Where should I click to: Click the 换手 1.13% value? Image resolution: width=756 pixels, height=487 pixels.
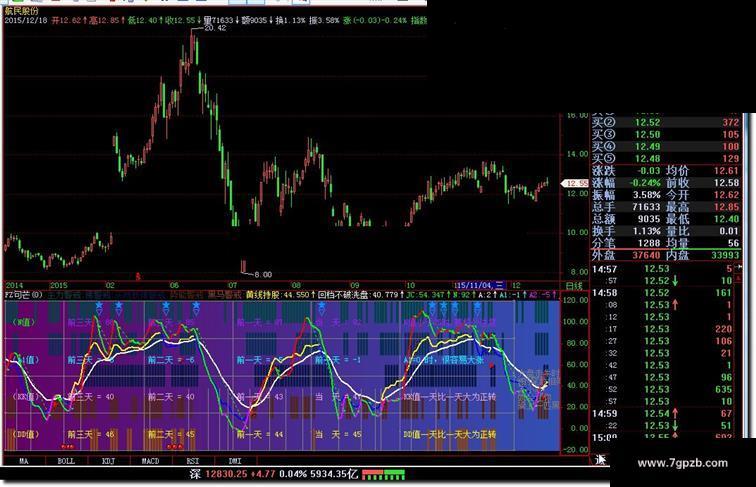tap(647, 231)
